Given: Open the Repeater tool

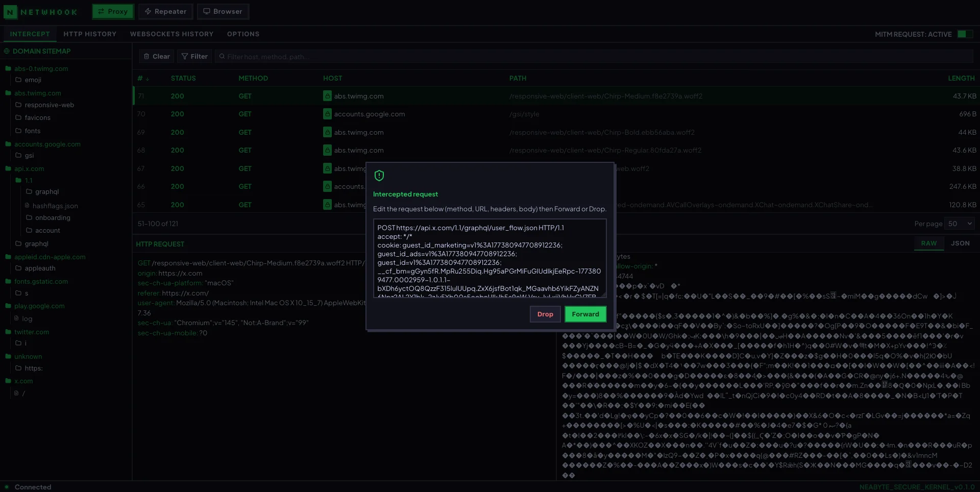Looking at the screenshot, I should pos(166,11).
